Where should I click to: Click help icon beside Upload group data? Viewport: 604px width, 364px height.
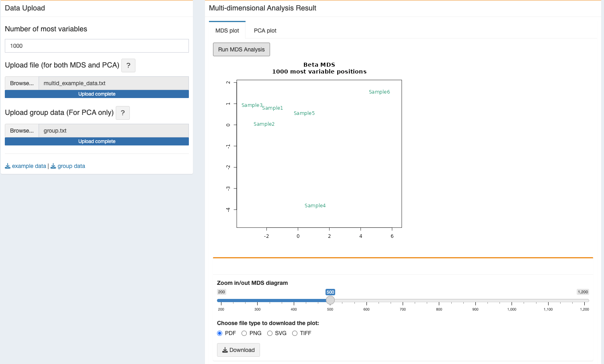click(x=123, y=113)
